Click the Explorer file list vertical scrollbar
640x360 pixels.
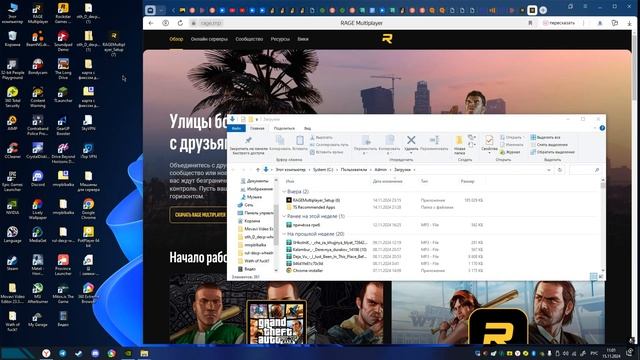tap(603, 226)
